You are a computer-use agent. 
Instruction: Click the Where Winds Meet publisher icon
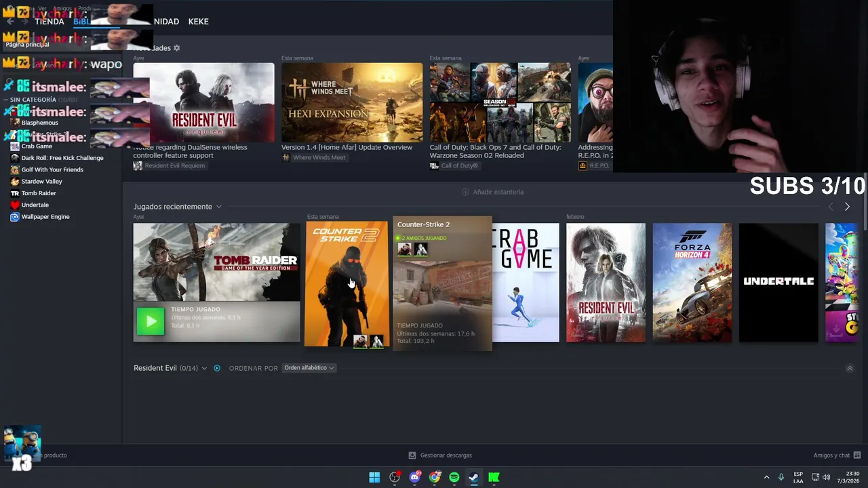[x=285, y=157]
